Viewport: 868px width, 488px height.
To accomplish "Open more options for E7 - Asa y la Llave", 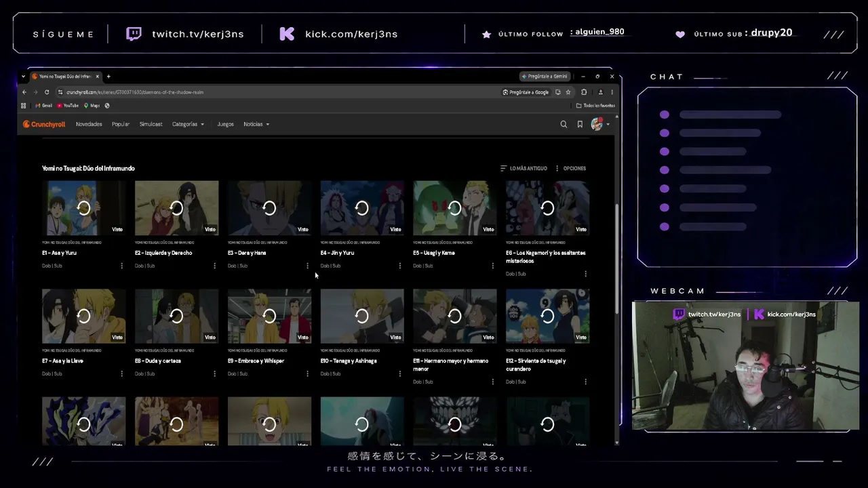I will (122, 373).
